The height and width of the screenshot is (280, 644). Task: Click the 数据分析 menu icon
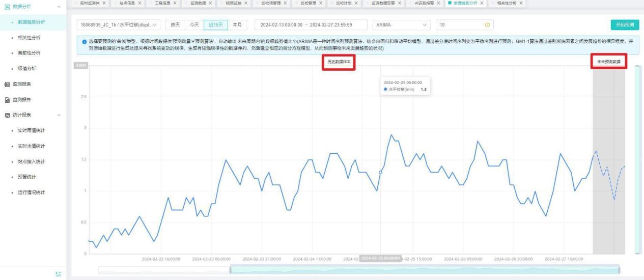tap(6, 6)
